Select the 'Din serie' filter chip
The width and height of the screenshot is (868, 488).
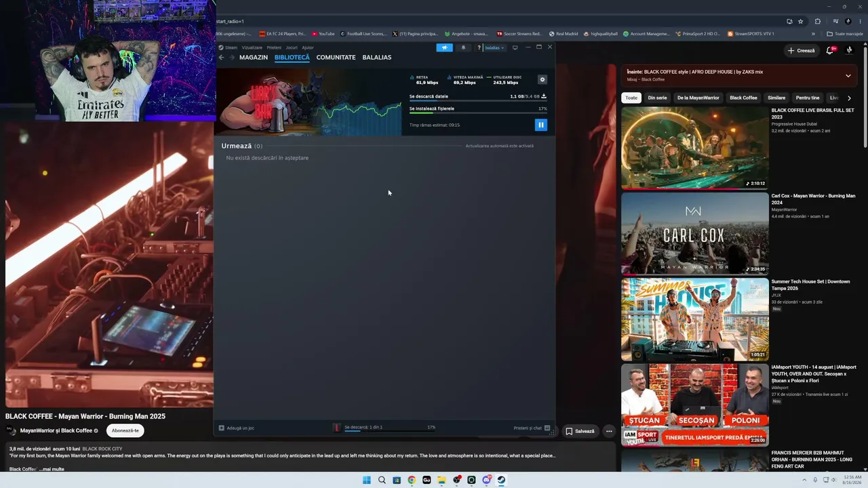click(x=657, y=98)
